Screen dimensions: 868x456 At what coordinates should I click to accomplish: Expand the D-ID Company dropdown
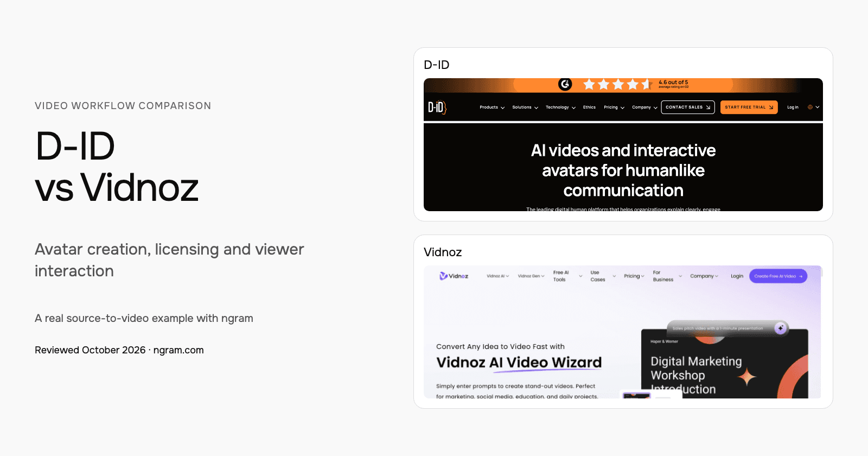click(644, 107)
